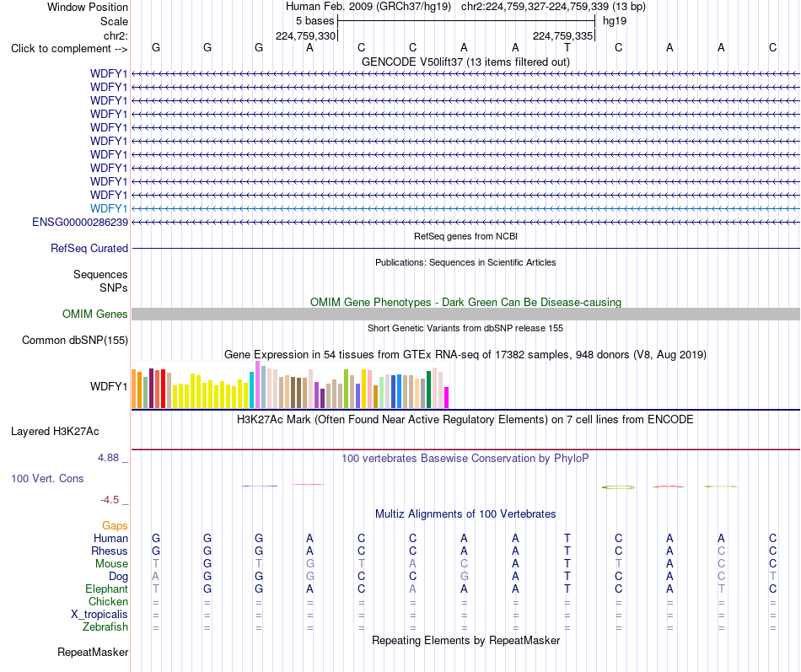Click 'Repeating Elements by RepeatMasker' title
This screenshot has width=801, height=672.
pos(465,641)
